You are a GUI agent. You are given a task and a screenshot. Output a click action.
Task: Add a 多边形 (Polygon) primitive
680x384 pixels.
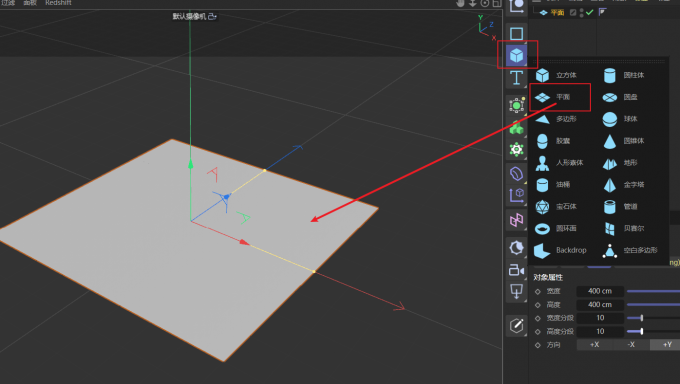556,119
